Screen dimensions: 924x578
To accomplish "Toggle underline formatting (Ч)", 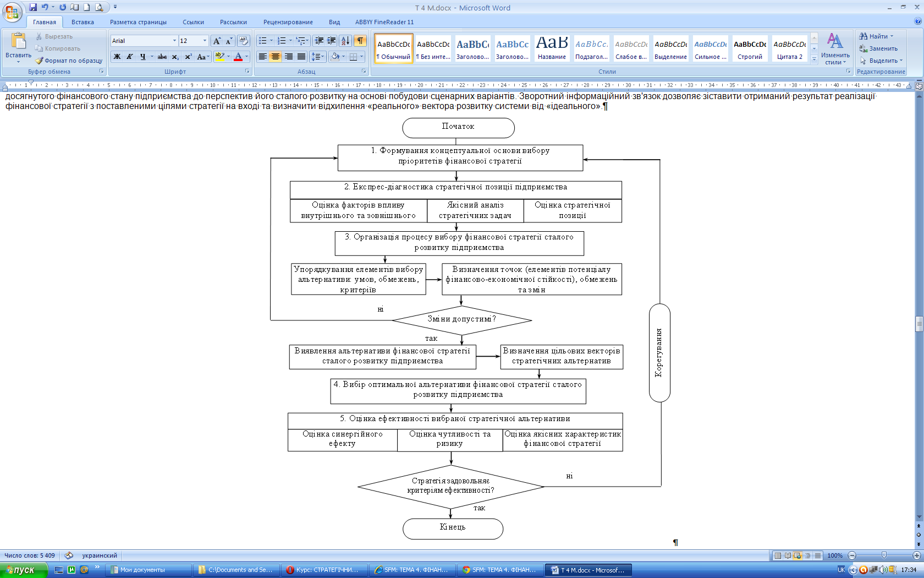I will coord(142,57).
